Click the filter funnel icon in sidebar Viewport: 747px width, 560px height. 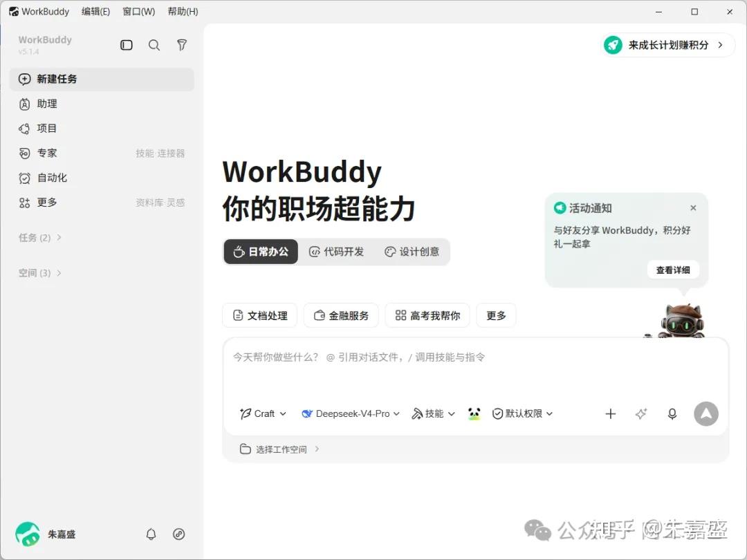tap(181, 45)
